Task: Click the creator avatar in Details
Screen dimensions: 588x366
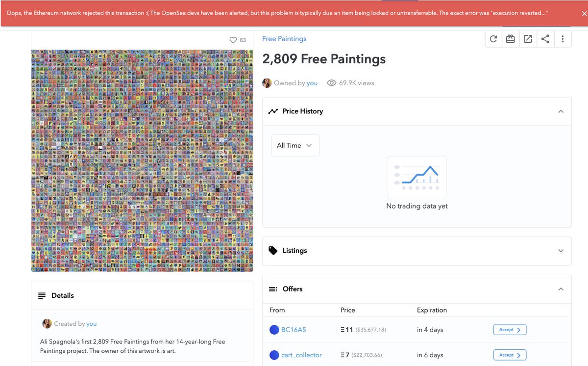Action: (47, 324)
